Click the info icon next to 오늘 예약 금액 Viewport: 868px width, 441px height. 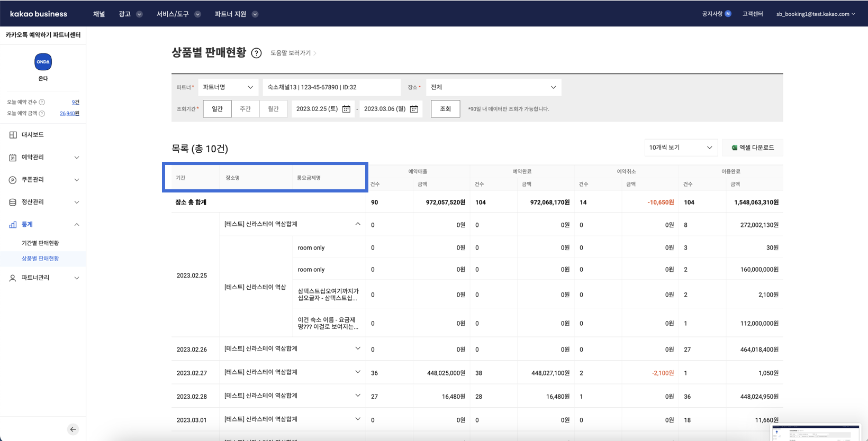pyautogui.click(x=42, y=113)
